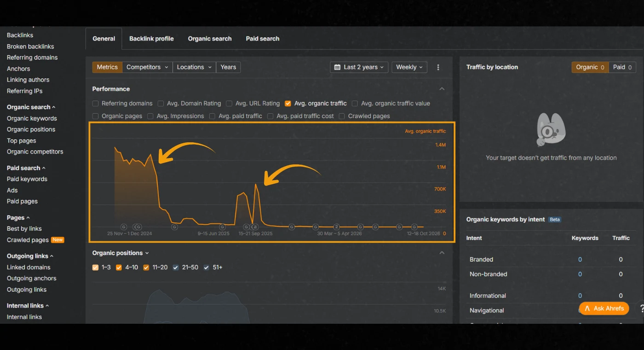Uncheck the 1–3 positions checkbox

96,268
